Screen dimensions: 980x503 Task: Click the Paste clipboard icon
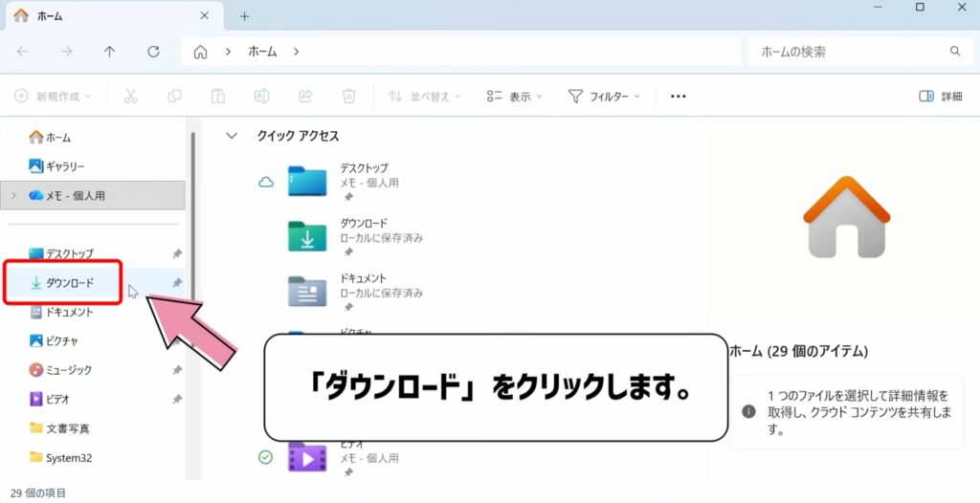pyautogui.click(x=218, y=97)
